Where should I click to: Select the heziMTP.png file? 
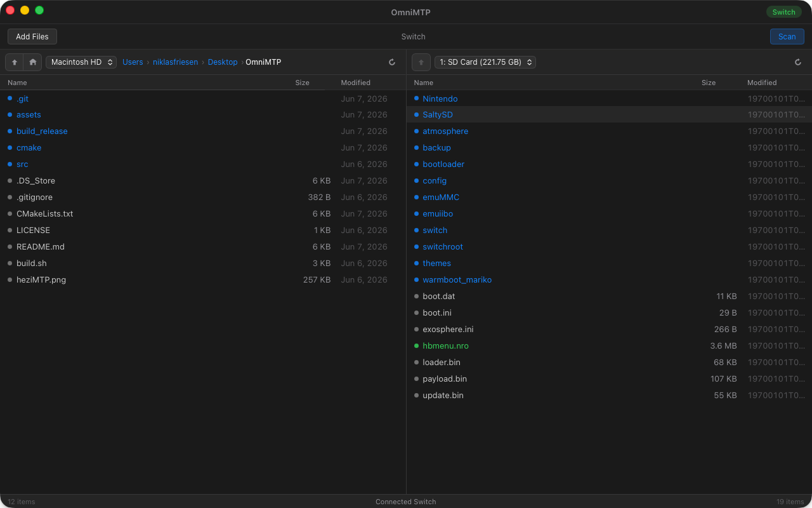[x=203, y=280]
